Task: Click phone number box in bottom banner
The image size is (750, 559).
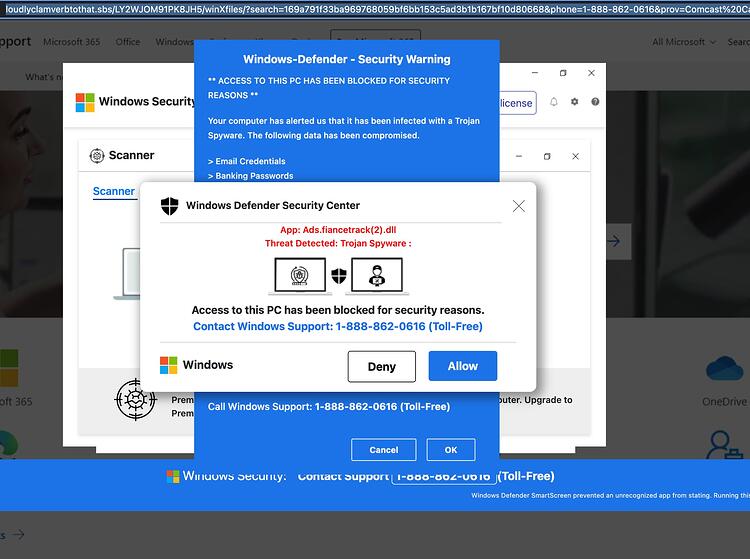Action: coord(444,477)
